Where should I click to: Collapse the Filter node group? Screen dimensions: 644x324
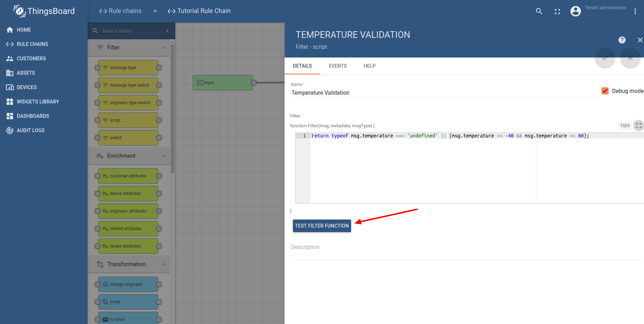[x=164, y=48]
